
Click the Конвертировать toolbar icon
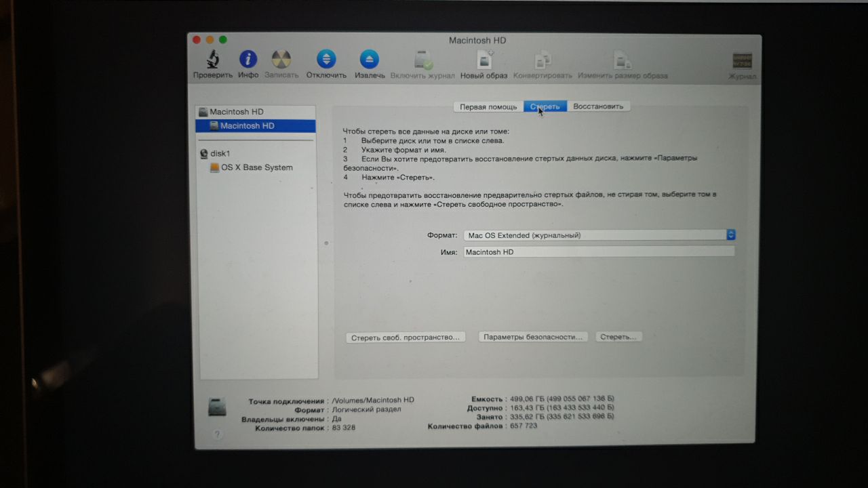point(542,59)
